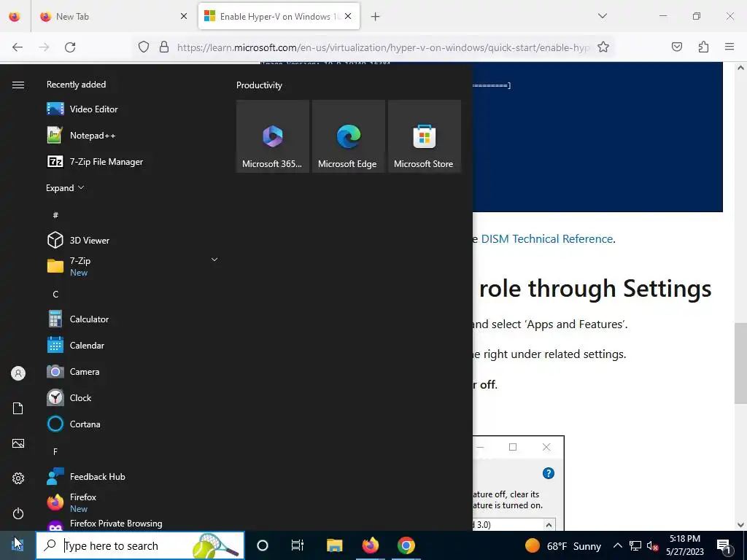Image resolution: width=747 pixels, height=560 pixels.
Task: Open File Explorer from taskbar
Action: [x=334, y=545]
